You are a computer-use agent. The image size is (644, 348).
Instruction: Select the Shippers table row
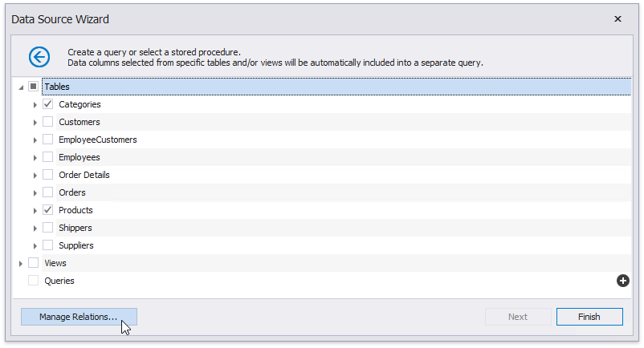click(75, 228)
